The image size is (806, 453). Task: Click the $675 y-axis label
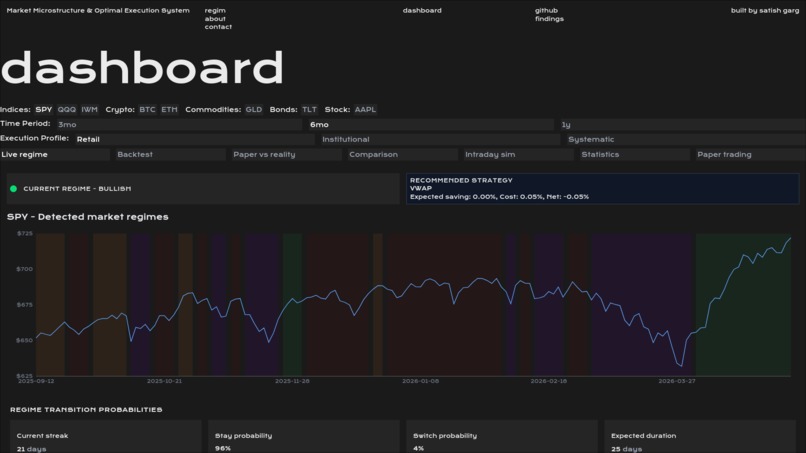click(24, 305)
